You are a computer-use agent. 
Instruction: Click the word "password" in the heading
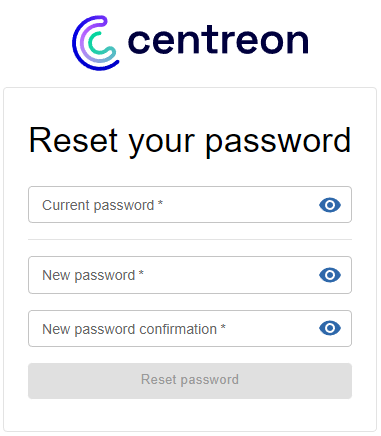(278, 142)
